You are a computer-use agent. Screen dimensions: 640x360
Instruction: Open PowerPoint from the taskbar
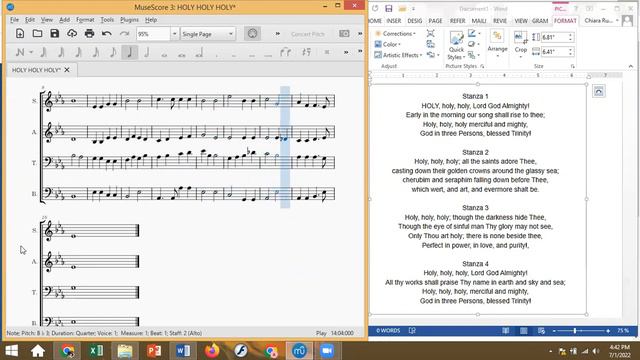point(154,351)
